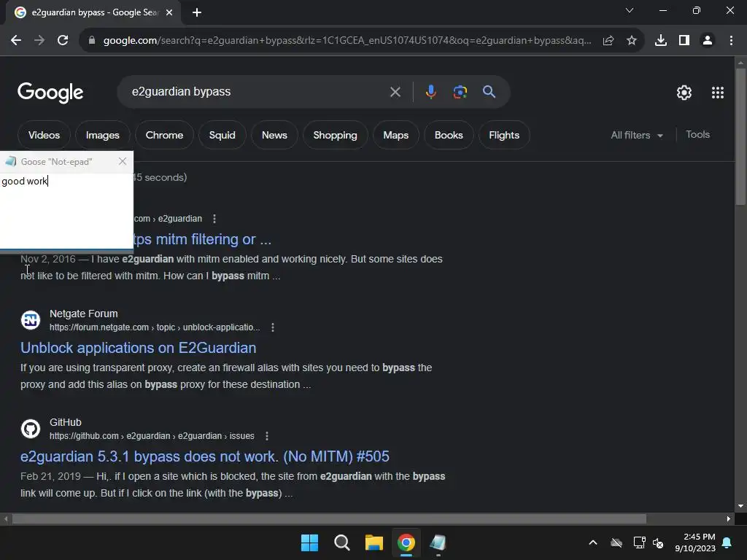The height and width of the screenshot is (560, 747).
Task: Open Chrome downloads
Action: click(x=661, y=41)
